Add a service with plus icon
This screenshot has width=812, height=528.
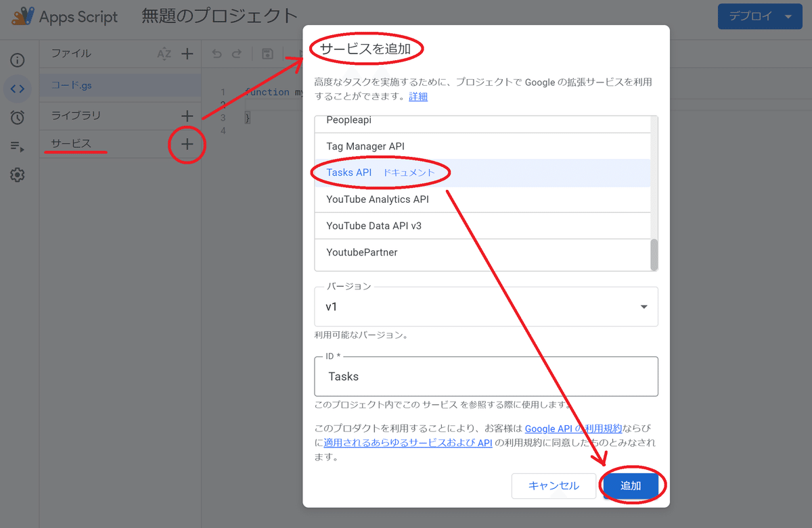coord(187,144)
